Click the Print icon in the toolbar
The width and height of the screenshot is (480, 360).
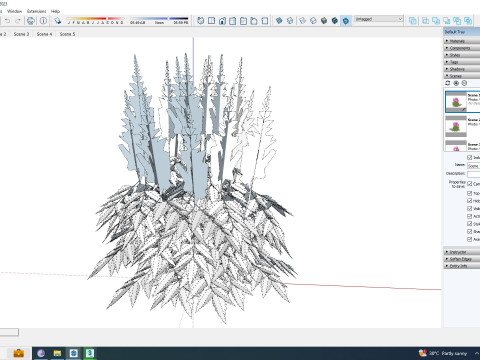[x=31, y=21]
